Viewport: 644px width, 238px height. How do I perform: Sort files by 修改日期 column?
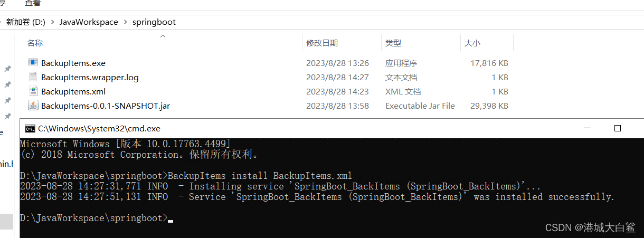[x=322, y=43]
